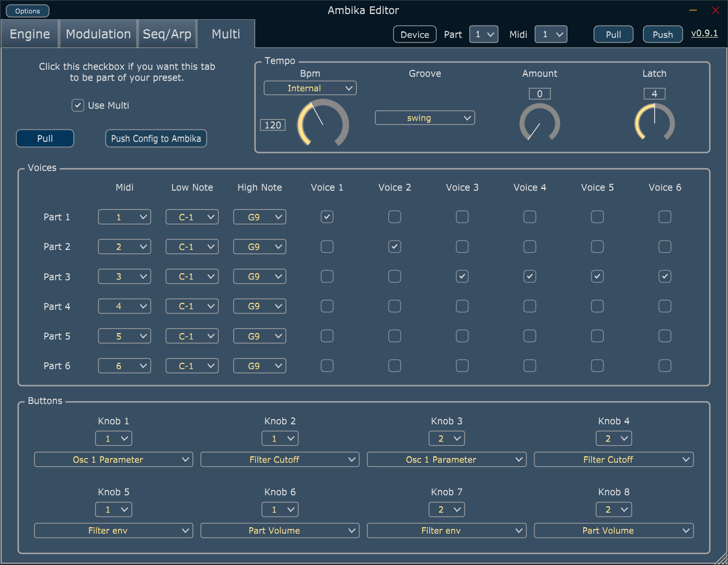728x565 pixels.
Task: Minimize the Ambika Editor window
Action: click(x=693, y=10)
